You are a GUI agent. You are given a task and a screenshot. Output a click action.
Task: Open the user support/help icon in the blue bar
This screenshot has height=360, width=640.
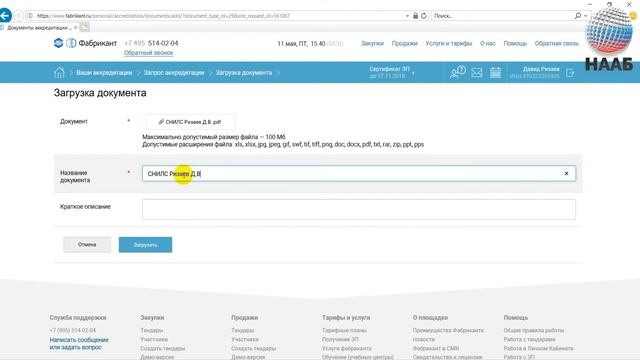(457, 72)
